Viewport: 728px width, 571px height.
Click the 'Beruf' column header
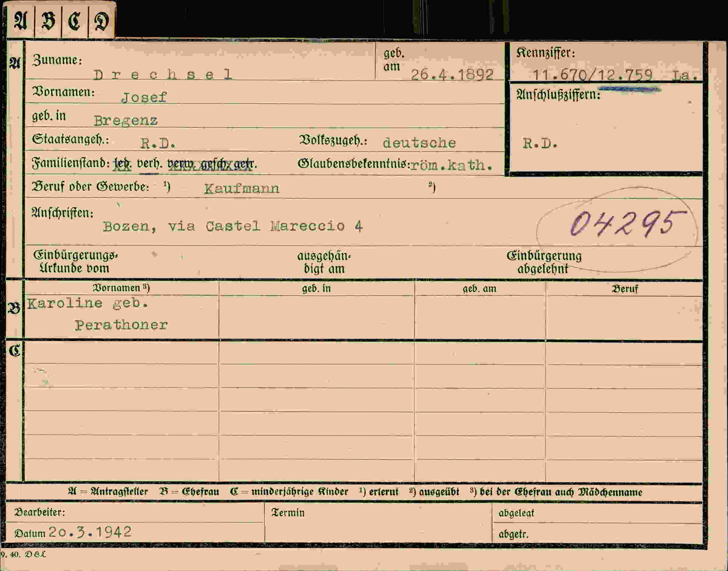pyautogui.click(x=625, y=289)
